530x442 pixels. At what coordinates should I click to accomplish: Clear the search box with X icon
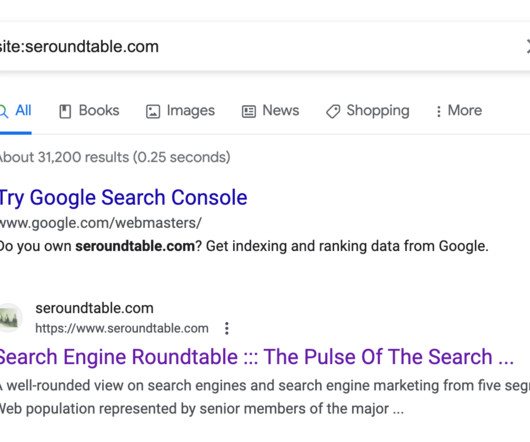[x=527, y=46]
